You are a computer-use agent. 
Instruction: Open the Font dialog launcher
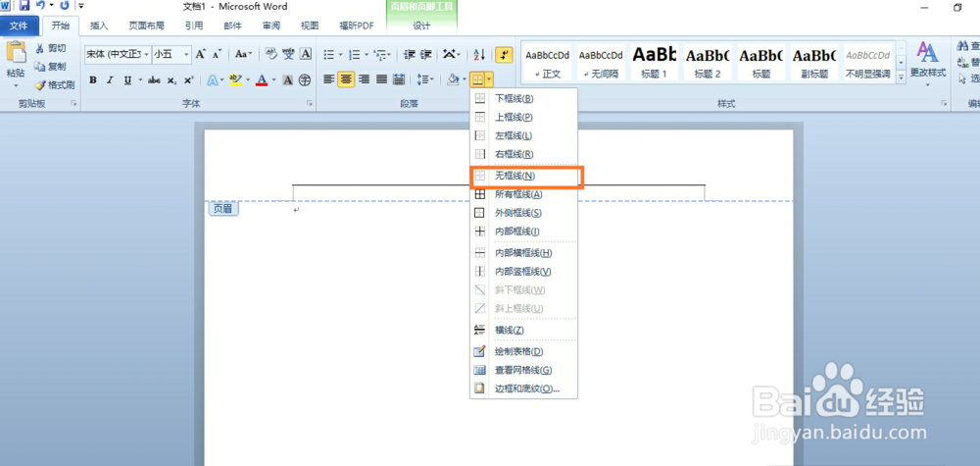pyautogui.click(x=310, y=104)
